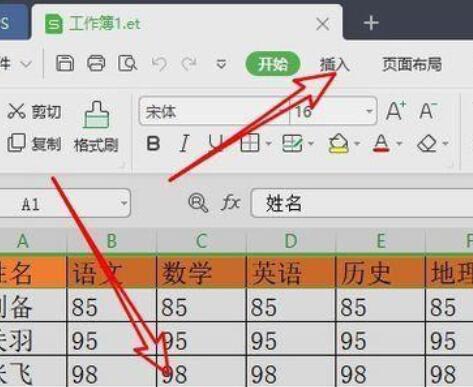This screenshot has width=473, height=387.
Task: Open the file menu dropdown chevron
Action: click(x=26, y=63)
